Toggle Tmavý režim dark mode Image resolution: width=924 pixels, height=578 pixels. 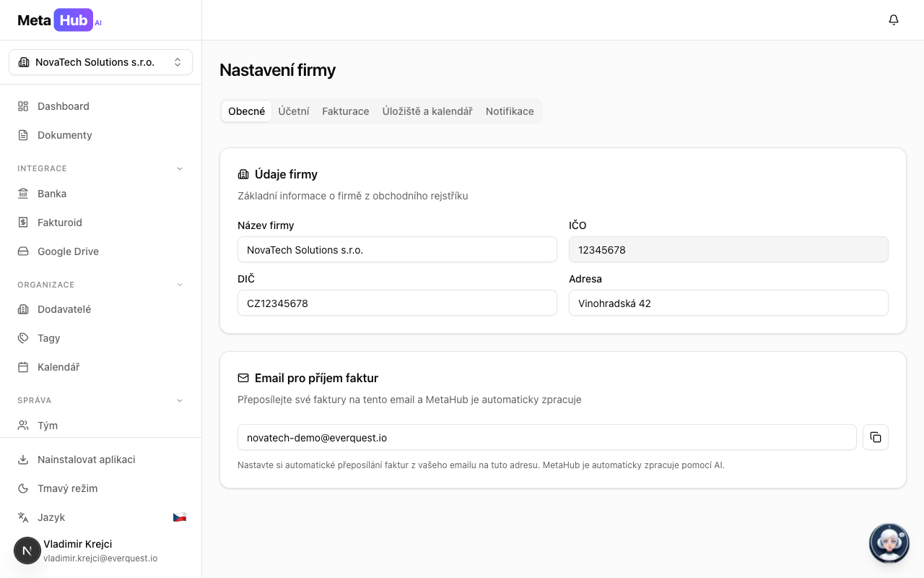(67, 488)
